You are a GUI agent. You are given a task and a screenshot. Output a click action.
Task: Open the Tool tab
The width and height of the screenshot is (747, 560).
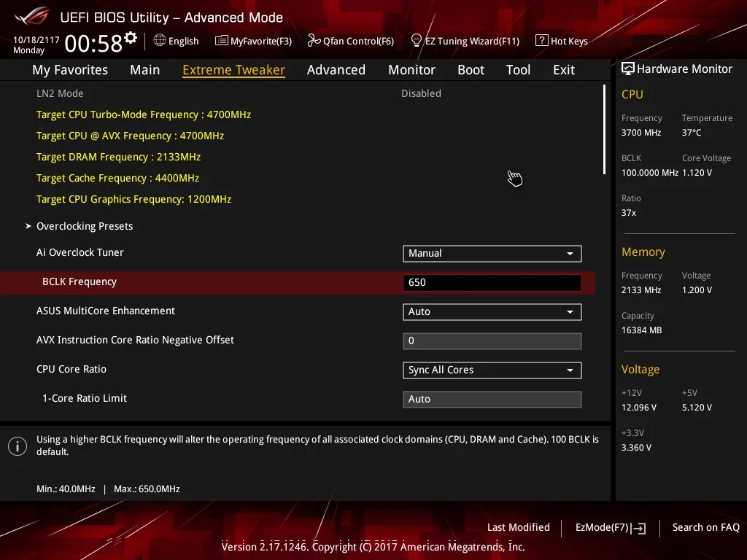click(519, 70)
